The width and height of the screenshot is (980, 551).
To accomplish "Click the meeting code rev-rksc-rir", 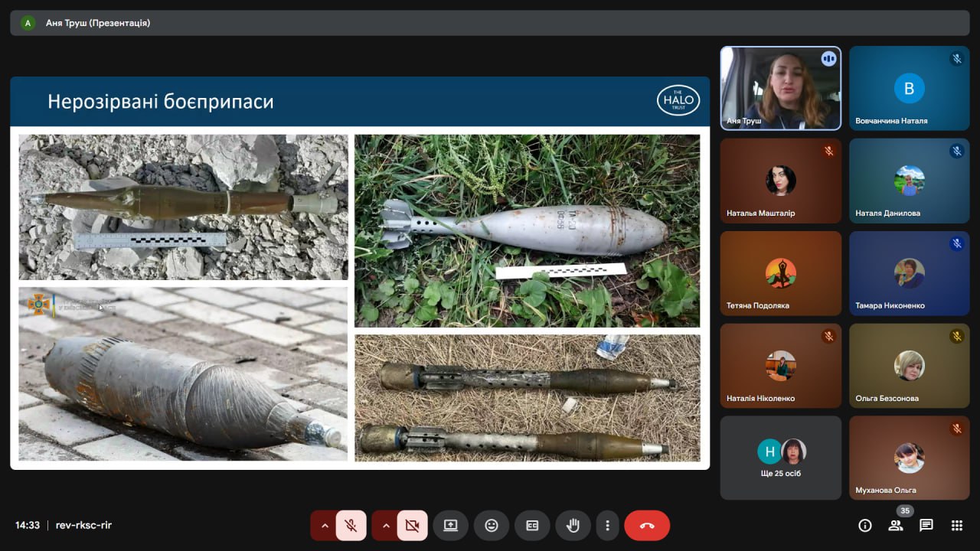I will pyautogui.click(x=83, y=525).
